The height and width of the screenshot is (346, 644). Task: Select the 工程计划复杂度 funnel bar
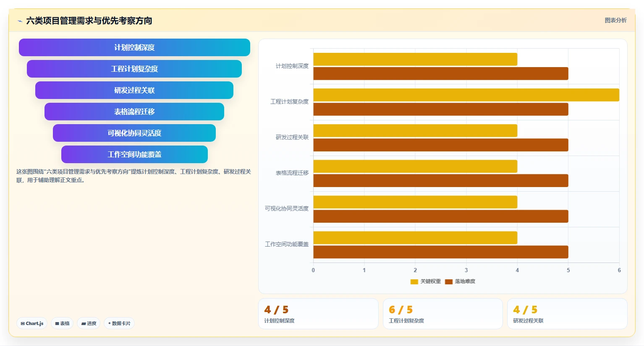pyautogui.click(x=134, y=69)
